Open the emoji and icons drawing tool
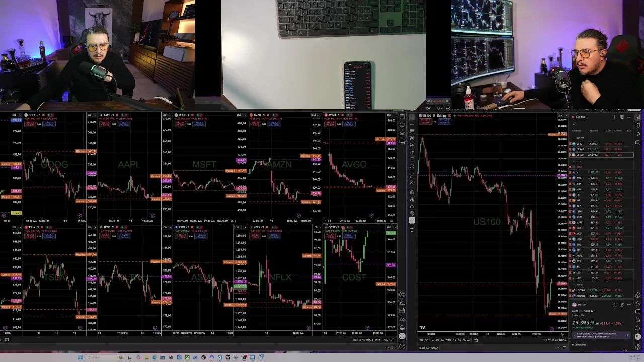Viewport: 644px width, 362px height. click(412, 166)
